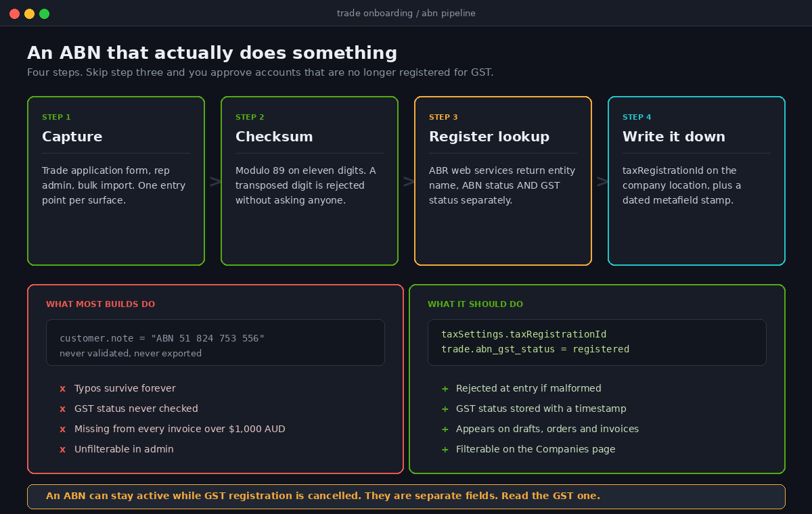The width and height of the screenshot is (812, 514).
Task: Click the green plus beside 'Rejected at entry'
Action: click(445, 389)
